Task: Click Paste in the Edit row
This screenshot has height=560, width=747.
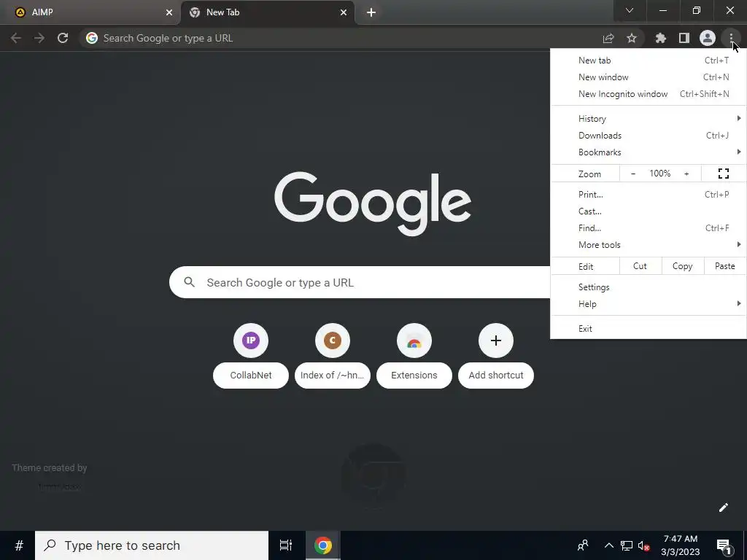Action: click(x=724, y=266)
